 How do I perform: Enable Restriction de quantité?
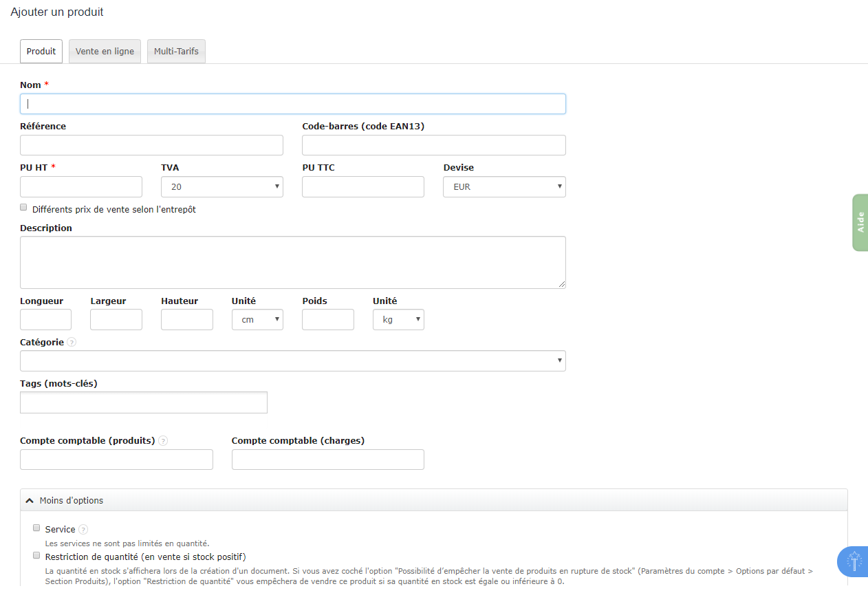[x=36, y=554]
